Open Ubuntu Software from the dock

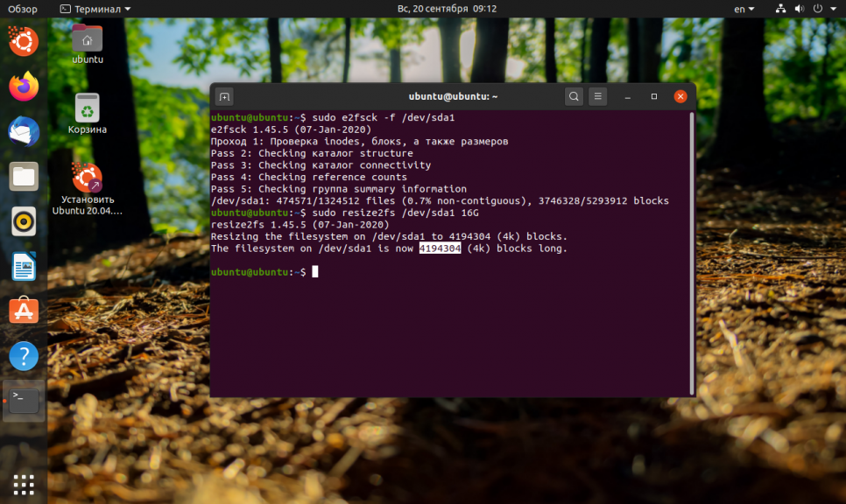click(23, 311)
